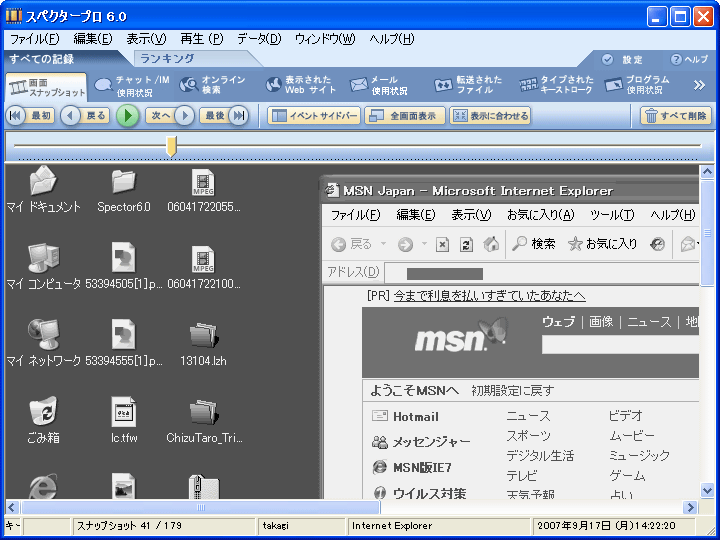Screen dimensions: 720x540
Task: Select the 13104.lzh archive icon
Action: coord(203,344)
